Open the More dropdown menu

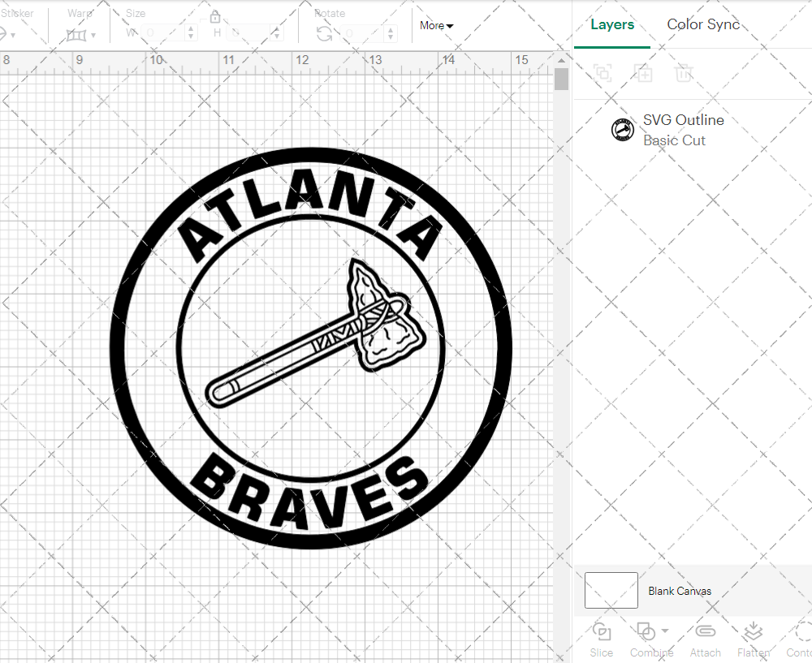coord(437,26)
